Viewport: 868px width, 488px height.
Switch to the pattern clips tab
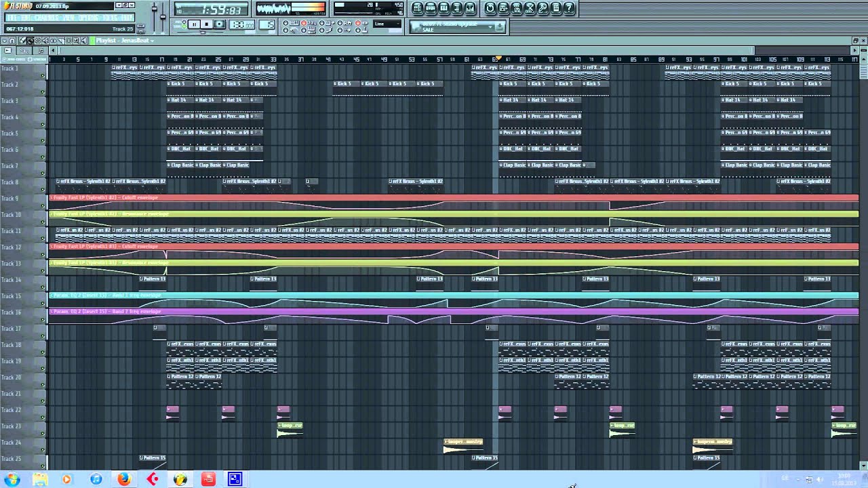(x=41, y=51)
